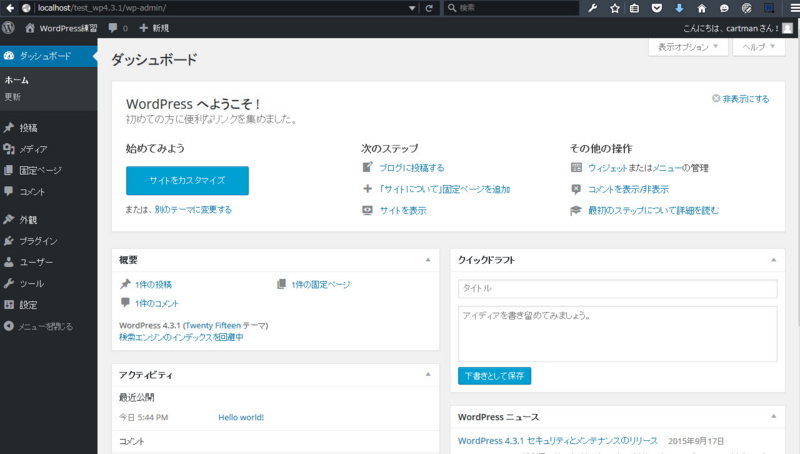This screenshot has width=800, height=454.
Task: Click the 新規 add new button
Action: [154, 28]
